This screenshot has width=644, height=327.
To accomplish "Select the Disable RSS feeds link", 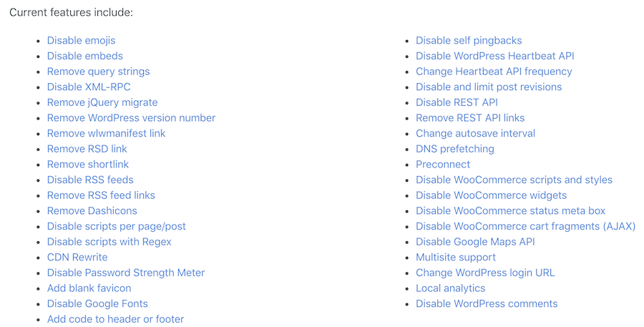I will 90,180.
